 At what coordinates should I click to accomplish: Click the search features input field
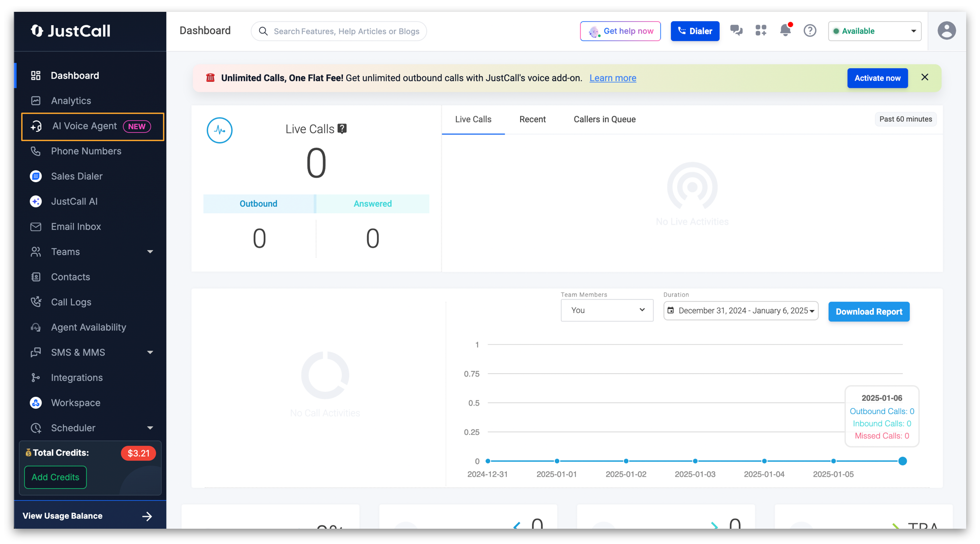pyautogui.click(x=346, y=31)
